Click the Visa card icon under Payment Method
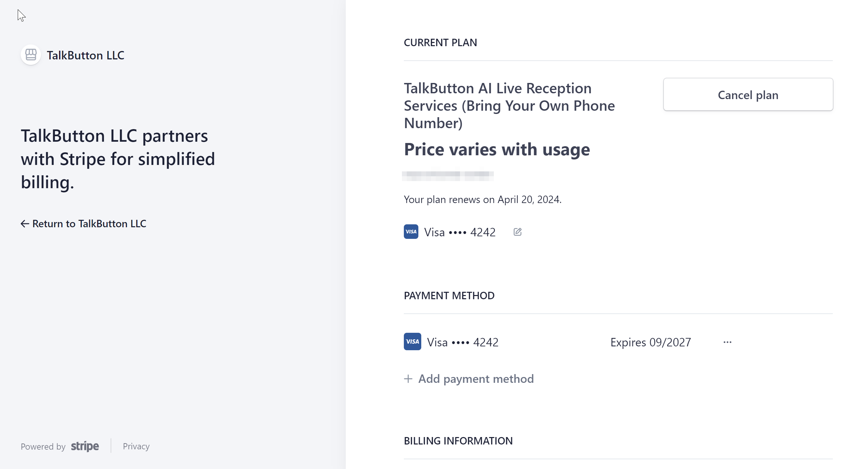868x469 pixels. 413,342
